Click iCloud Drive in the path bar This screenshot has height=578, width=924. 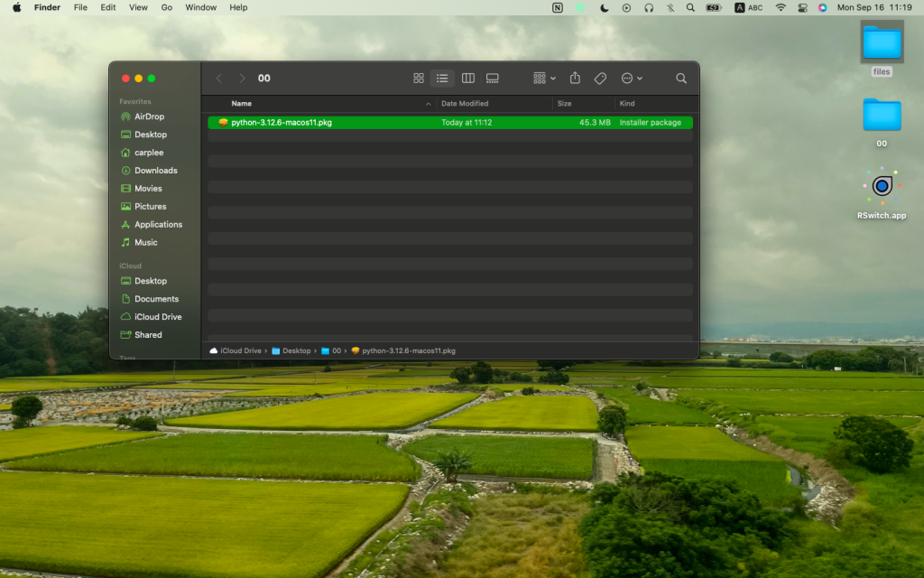[236, 351]
